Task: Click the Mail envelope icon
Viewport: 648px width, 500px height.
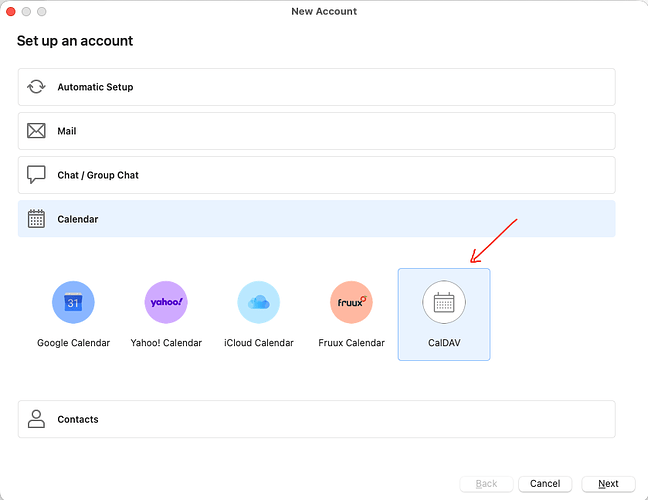Action: pos(36,131)
